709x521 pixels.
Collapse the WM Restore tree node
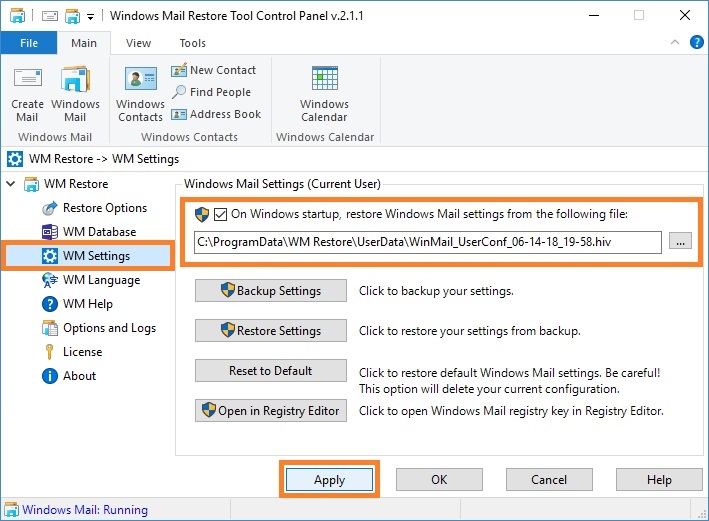11,184
